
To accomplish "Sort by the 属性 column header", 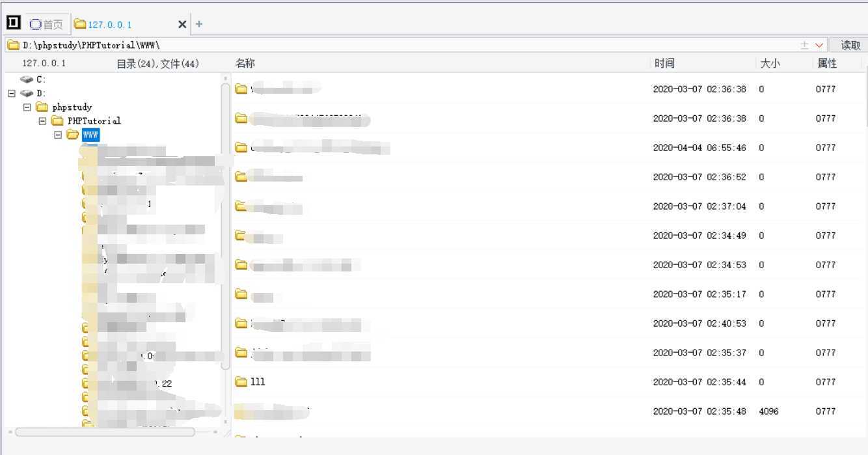I will [x=827, y=63].
